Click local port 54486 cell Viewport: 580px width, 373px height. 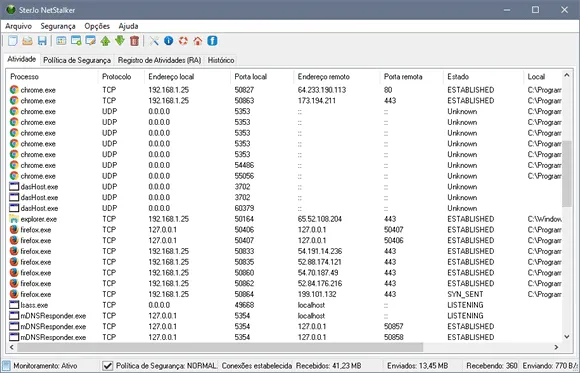click(244, 165)
